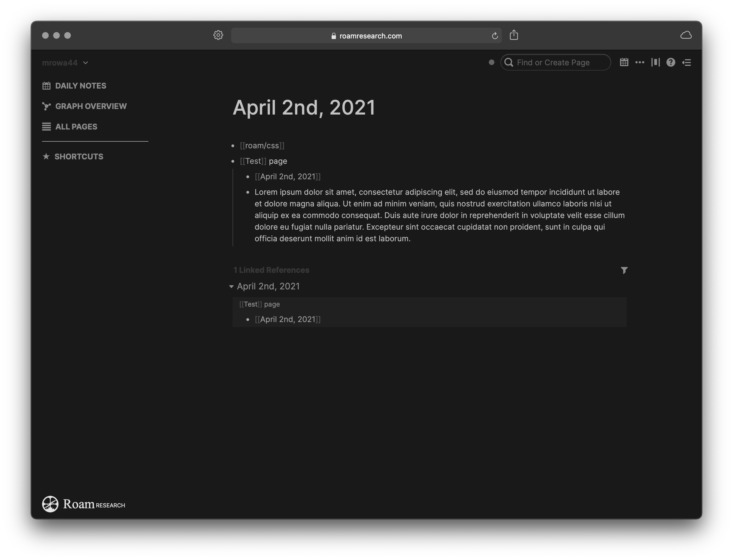Screen dimensions: 733x560
Task: Open the [[roam/css]] page link
Action: 262,146
